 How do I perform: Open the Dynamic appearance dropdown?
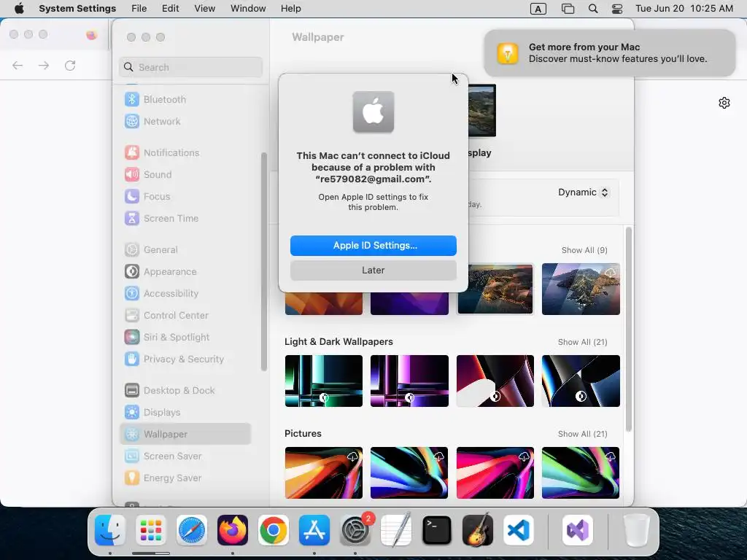click(x=583, y=192)
